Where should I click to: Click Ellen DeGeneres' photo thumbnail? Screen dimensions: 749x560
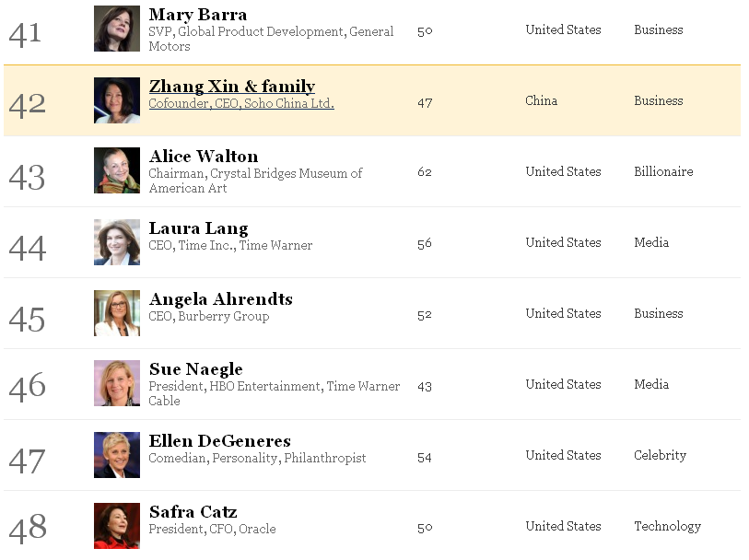point(117,455)
